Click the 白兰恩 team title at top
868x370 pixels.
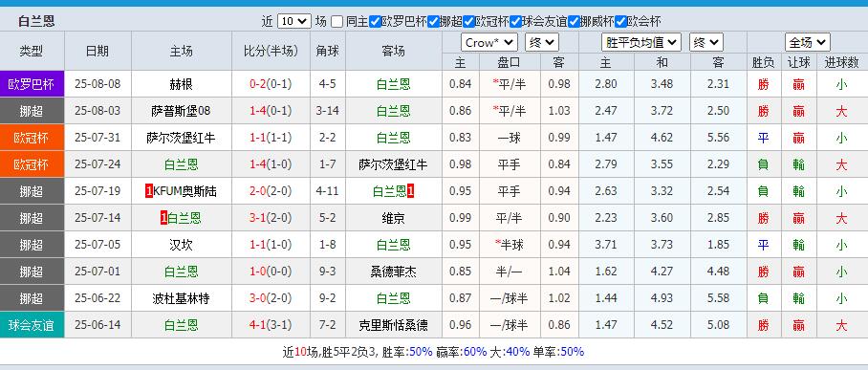point(36,22)
